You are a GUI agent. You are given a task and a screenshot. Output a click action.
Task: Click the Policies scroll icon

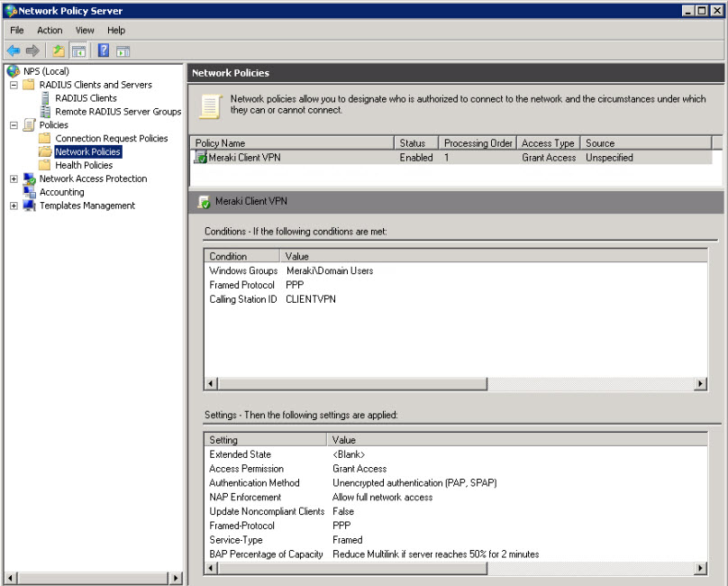click(29, 124)
